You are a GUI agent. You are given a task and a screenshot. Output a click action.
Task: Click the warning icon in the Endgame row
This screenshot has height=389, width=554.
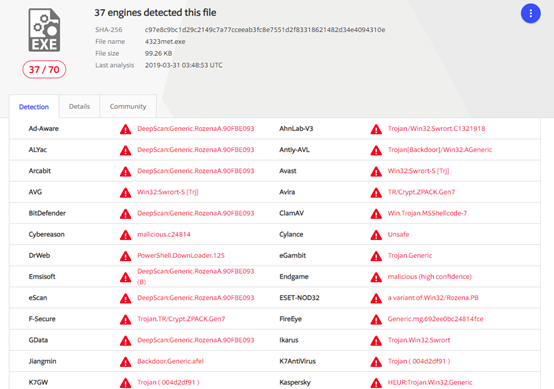376,277
